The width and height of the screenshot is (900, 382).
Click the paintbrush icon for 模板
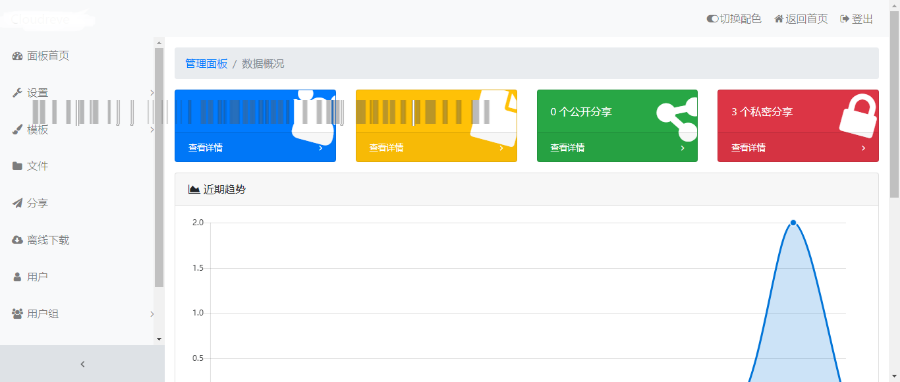(17, 130)
